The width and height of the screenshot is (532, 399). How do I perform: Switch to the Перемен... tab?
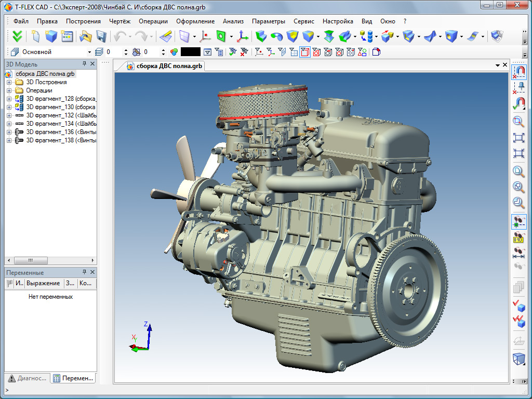pos(73,378)
